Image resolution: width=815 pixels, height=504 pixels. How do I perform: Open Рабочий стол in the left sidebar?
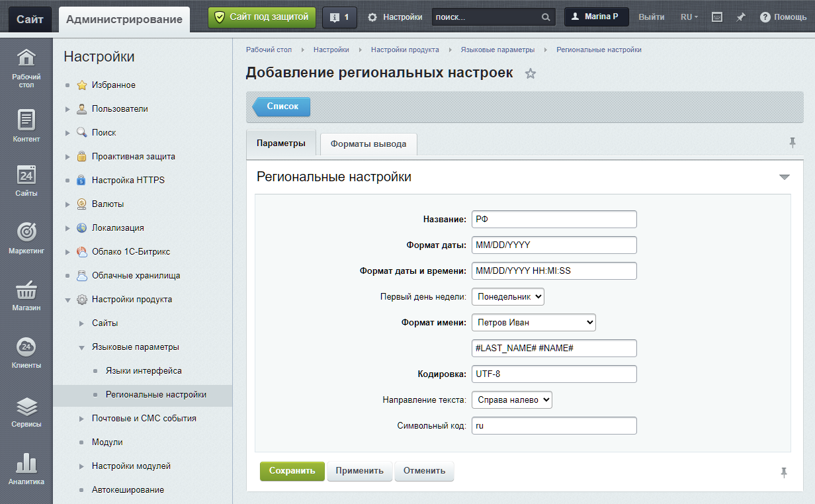[26, 68]
